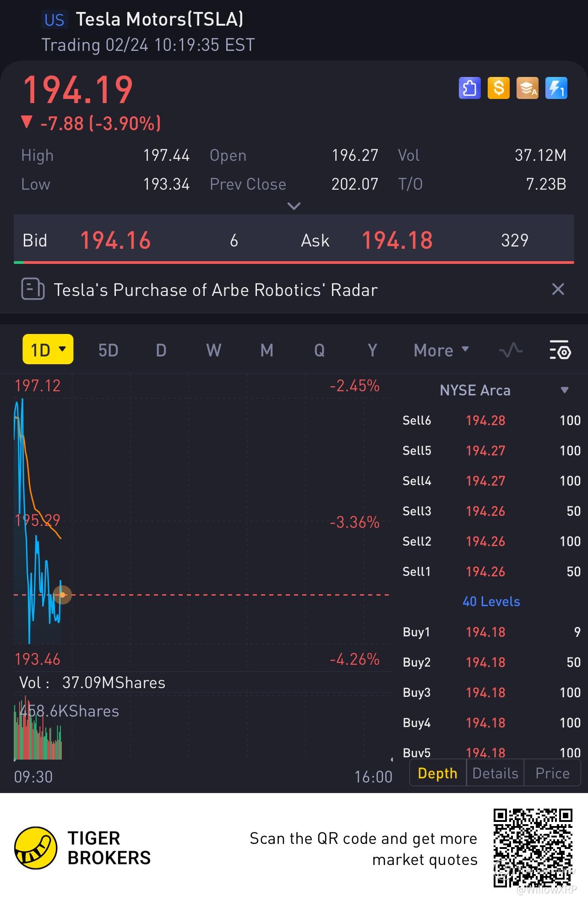The height and width of the screenshot is (903, 588).
Task: Dismiss the Arbe Robotics news banner
Action: [x=558, y=289]
